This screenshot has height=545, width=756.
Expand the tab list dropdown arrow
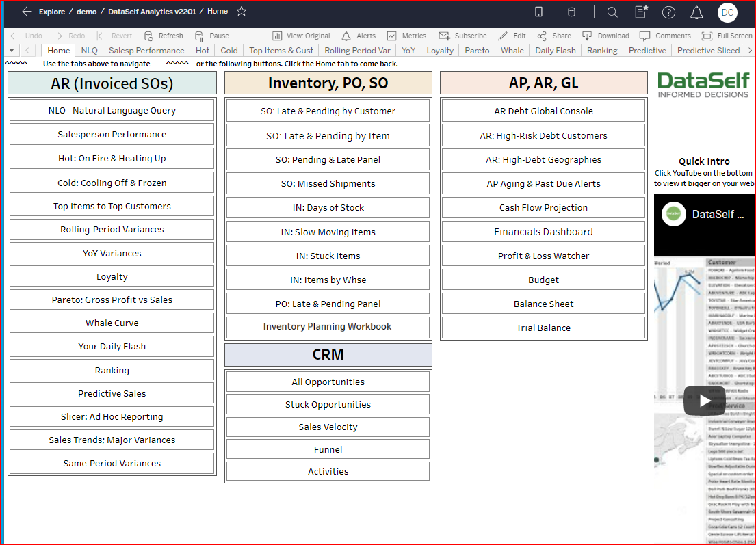tap(12, 51)
